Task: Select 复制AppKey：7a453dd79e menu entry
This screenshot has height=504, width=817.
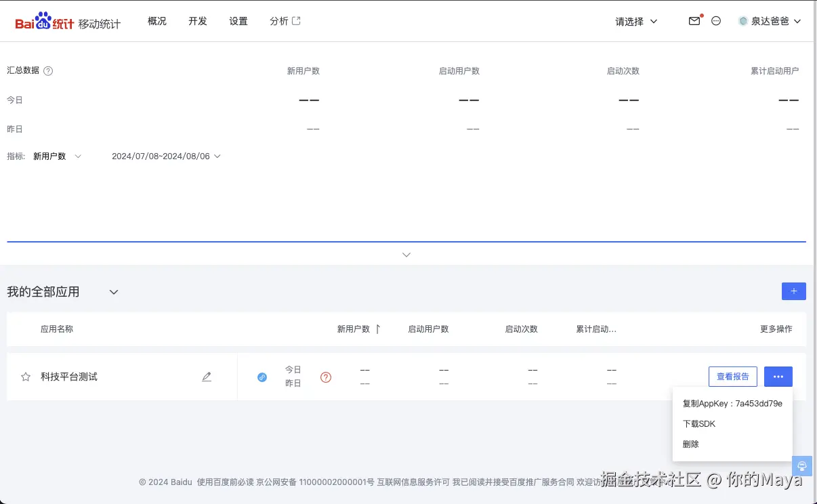Action: 732,404
